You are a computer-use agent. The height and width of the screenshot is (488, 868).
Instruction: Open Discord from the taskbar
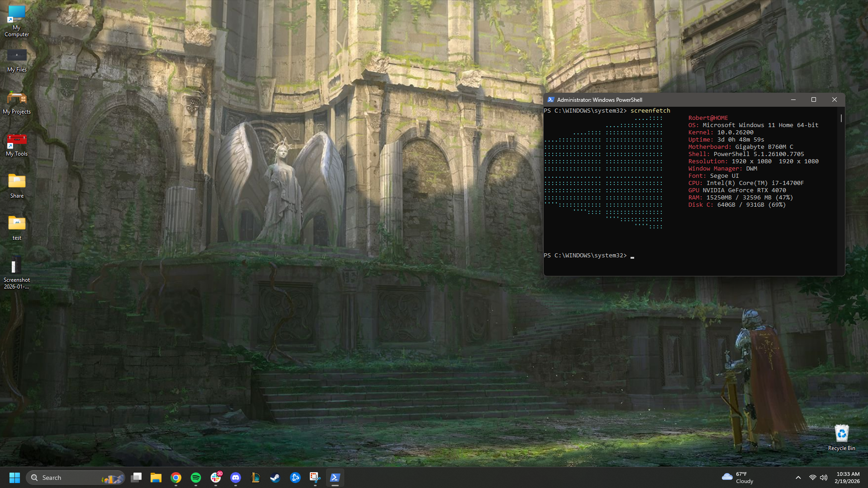coord(236,478)
